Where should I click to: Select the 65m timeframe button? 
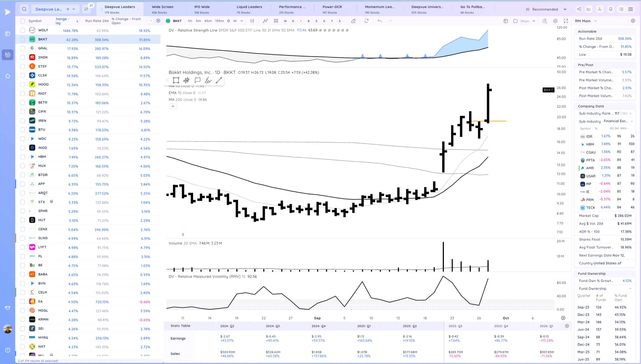click(208, 21)
